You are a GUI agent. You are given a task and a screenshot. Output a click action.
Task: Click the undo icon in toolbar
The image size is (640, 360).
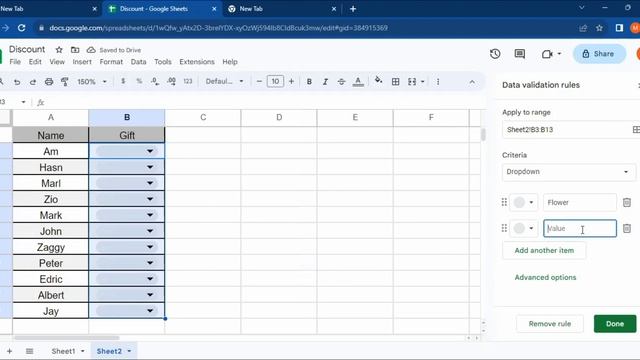point(17,82)
